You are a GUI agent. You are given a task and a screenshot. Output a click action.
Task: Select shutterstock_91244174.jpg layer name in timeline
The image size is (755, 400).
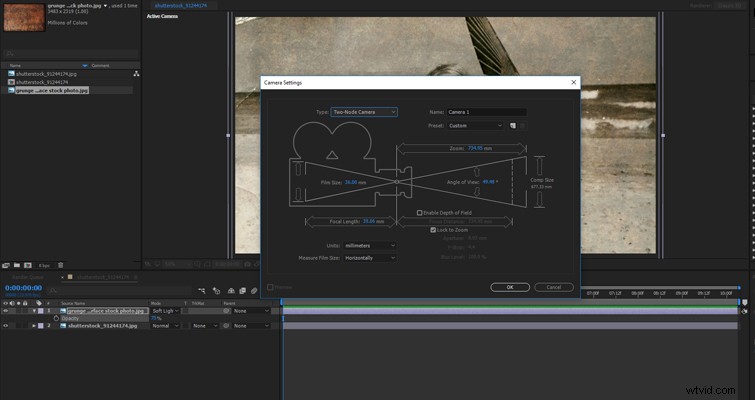(103, 326)
